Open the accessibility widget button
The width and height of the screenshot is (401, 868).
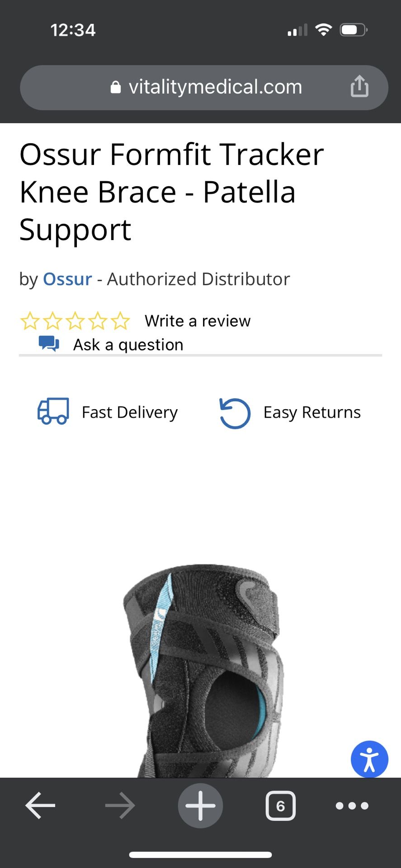(369, 759)
